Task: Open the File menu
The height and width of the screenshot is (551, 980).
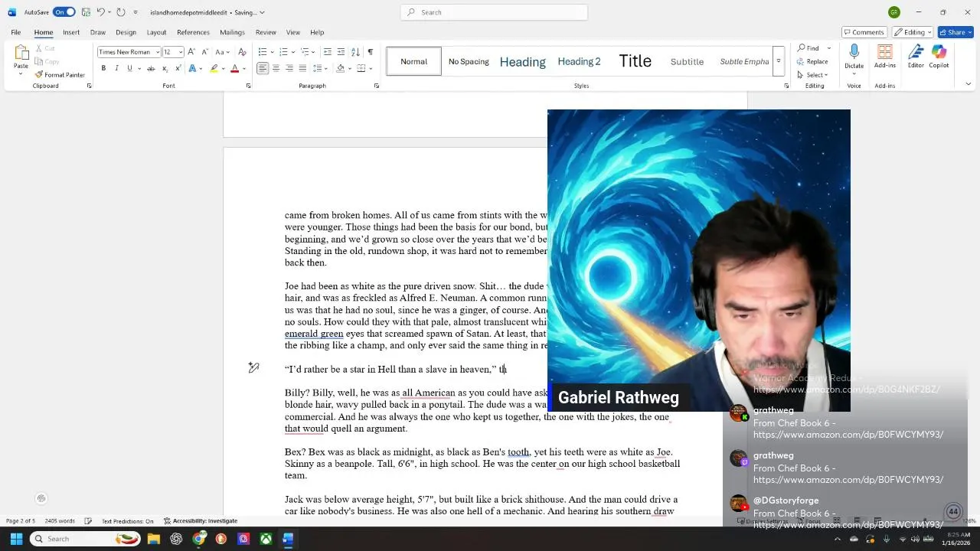Action: click(x=15, y=32)
